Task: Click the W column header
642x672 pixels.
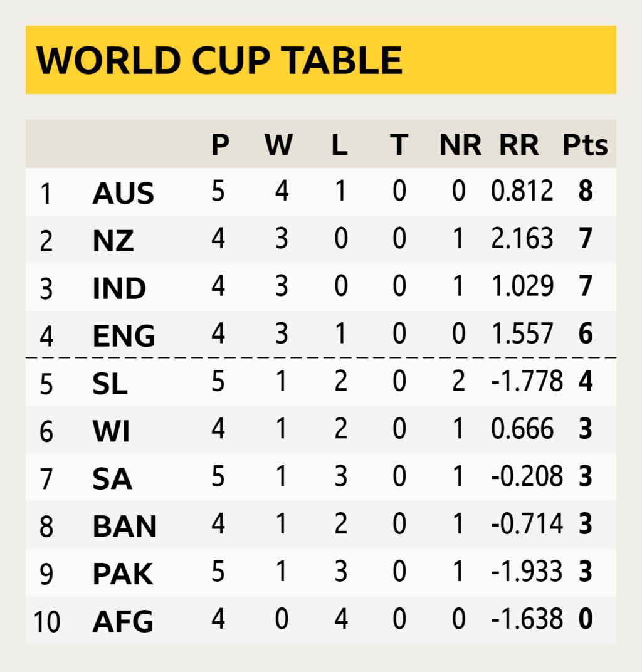Action: [x=278, y=145]
